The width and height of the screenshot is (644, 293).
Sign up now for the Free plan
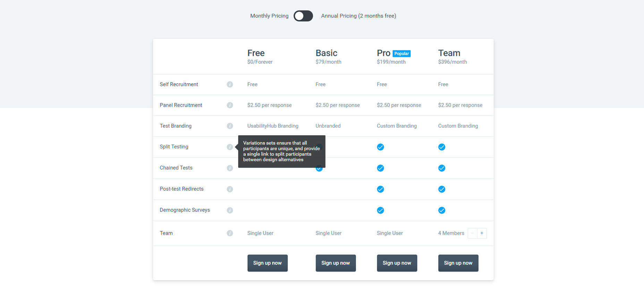click(268, 263)
